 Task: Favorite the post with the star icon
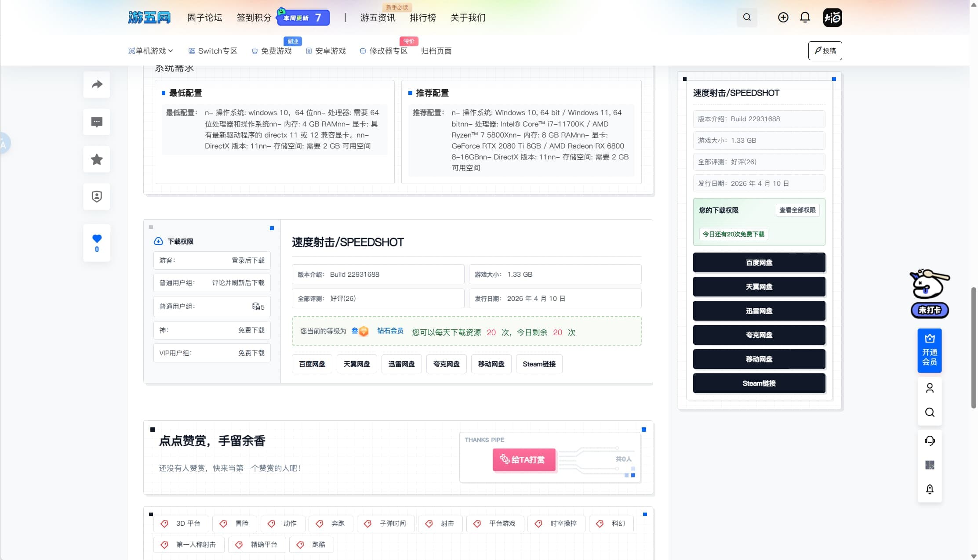click(x=97, y=159)
